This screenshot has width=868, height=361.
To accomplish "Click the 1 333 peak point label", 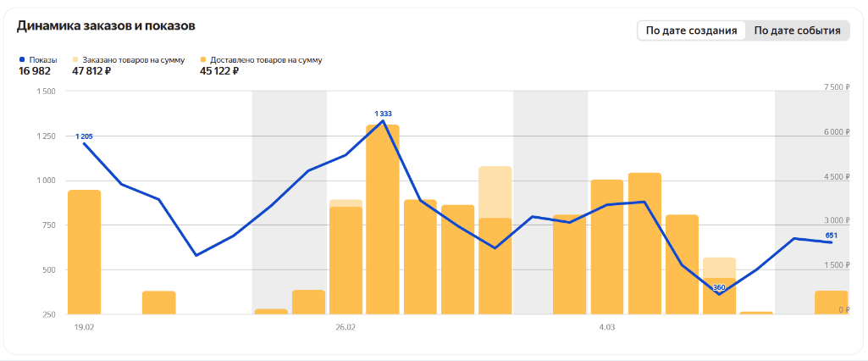I will pyautogui.click(x=383, y=114).
